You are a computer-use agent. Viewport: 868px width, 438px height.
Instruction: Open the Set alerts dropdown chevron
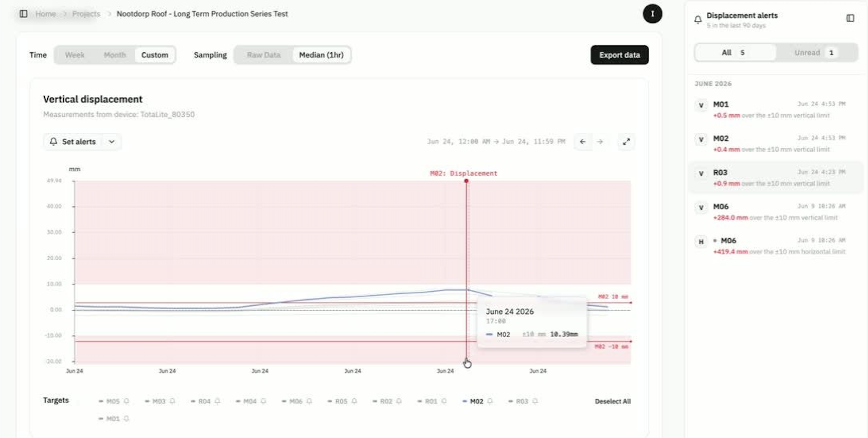112,142
